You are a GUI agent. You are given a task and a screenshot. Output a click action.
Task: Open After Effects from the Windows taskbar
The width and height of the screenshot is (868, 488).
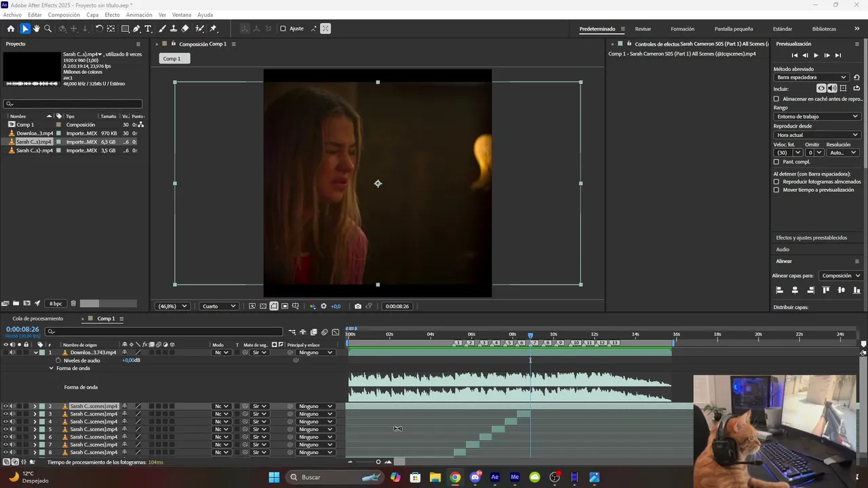click(x=495, y=477)
